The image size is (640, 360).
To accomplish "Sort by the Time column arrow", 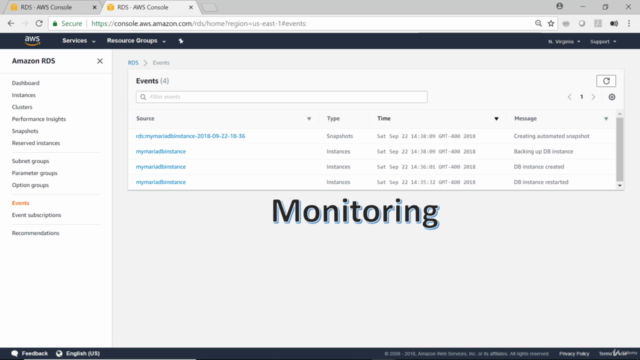I will pos(496,119).
